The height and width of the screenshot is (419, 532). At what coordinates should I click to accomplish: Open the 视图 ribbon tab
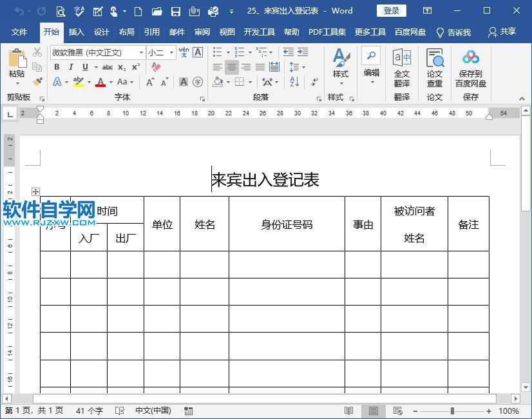pos(227,31)
